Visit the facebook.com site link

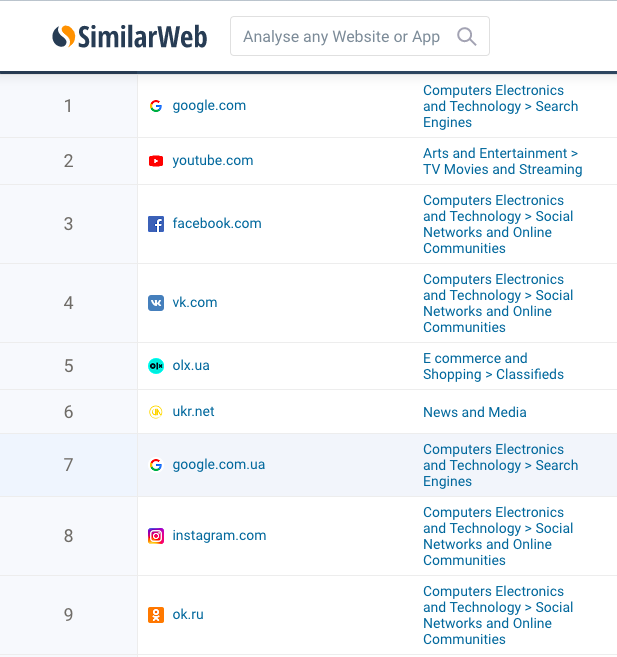(217, 224)
